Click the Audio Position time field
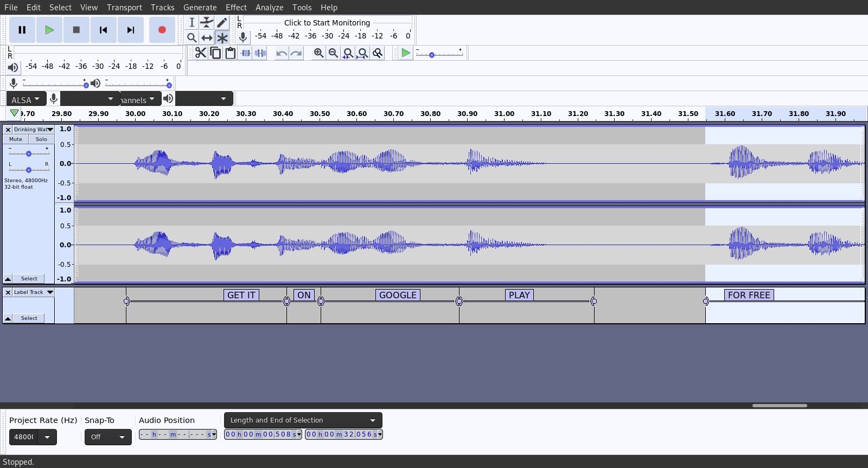 (x=177, y=434)
